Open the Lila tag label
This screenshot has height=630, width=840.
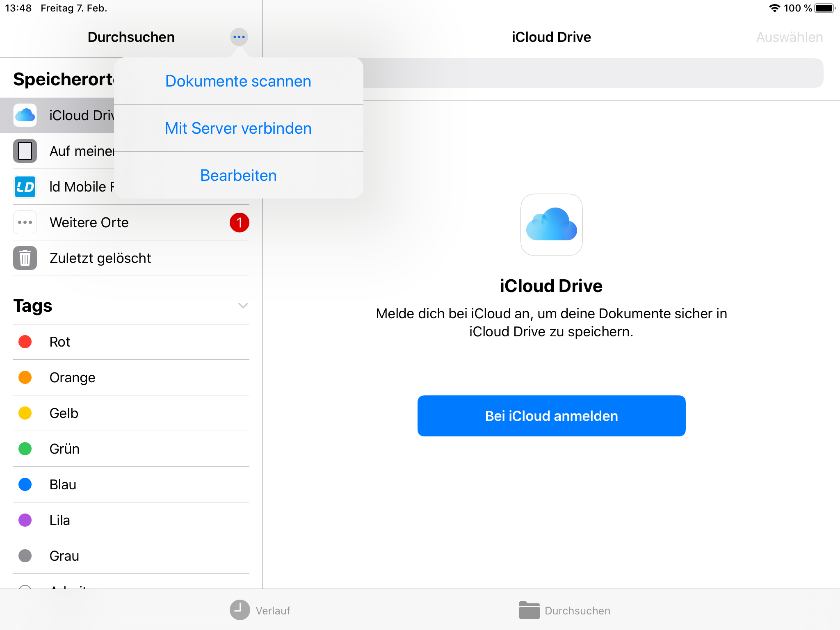[60, 520]
